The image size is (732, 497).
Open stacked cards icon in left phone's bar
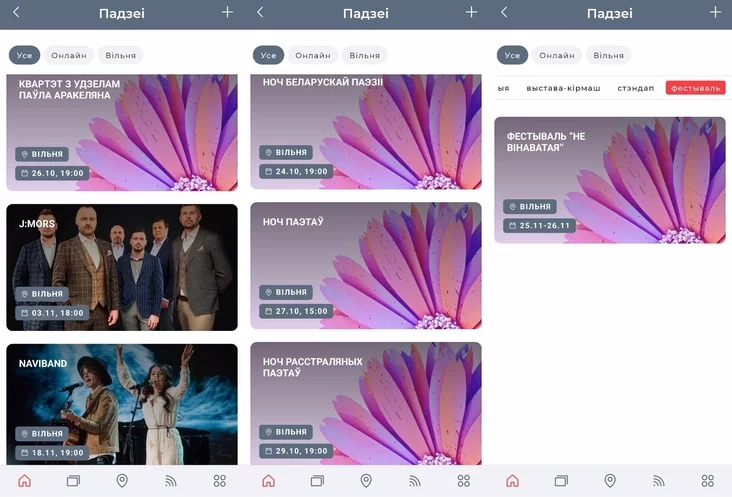(73, 481)
